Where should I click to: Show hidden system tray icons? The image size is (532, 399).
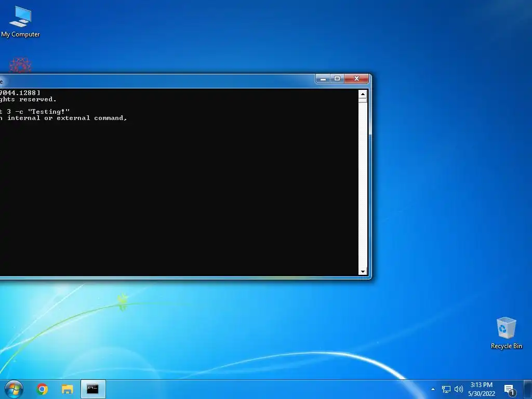[433, 389]
